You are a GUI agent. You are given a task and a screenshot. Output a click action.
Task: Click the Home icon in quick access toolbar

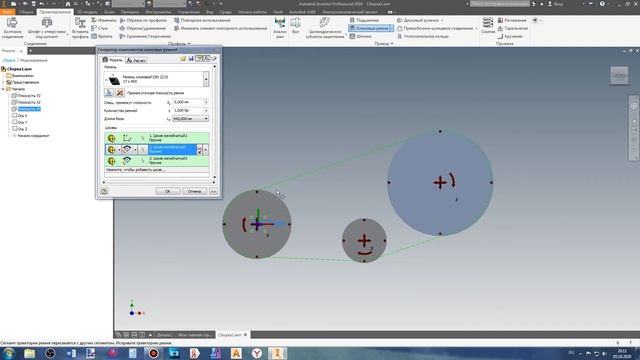pos(68,4)
